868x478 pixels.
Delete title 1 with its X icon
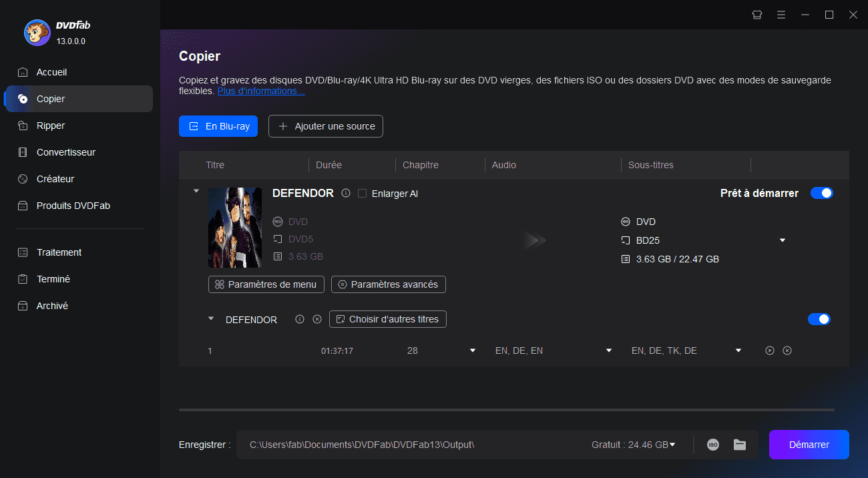click(787, 350)
